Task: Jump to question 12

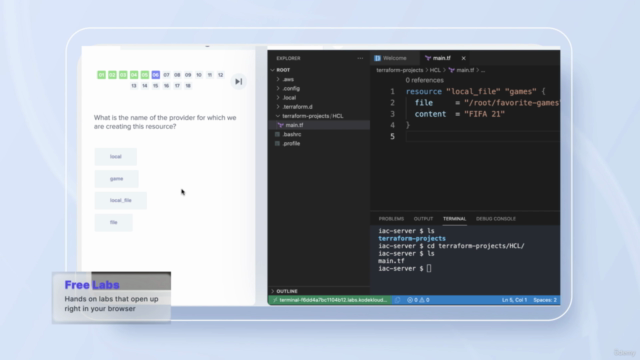Action: click(220, 75)
